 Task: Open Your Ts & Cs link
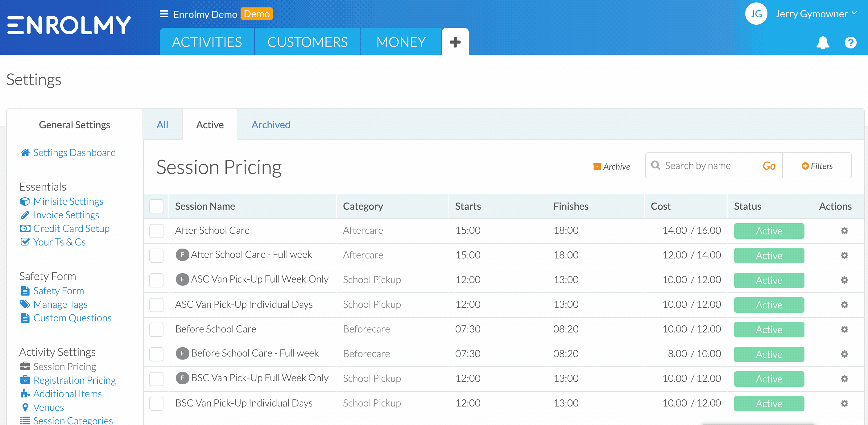[59, 242]
